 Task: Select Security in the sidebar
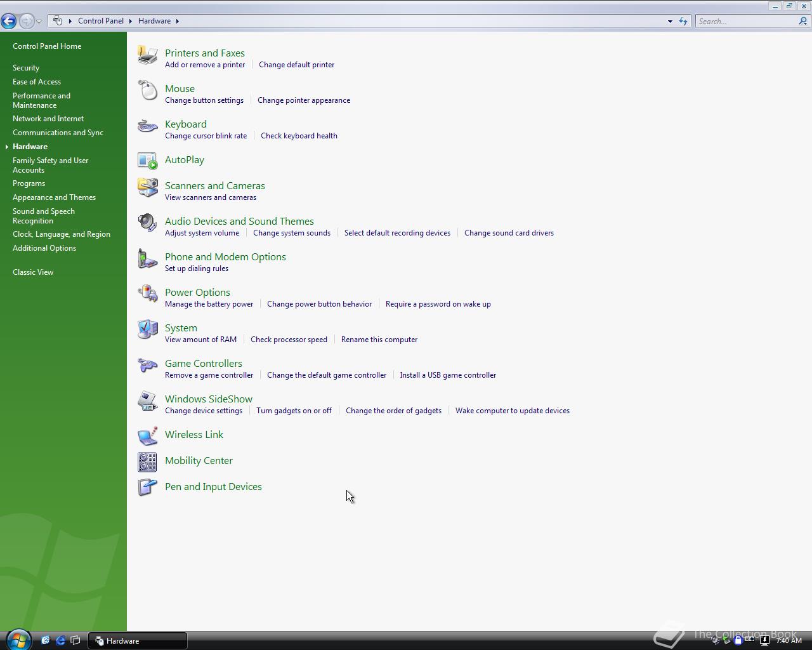(x=26, y=68)
